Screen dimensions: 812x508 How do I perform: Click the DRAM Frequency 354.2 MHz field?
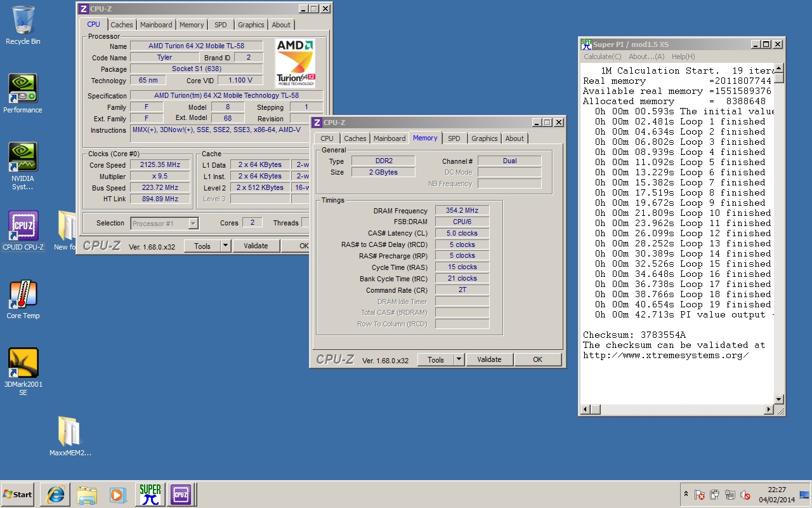(x=462, y=210)
